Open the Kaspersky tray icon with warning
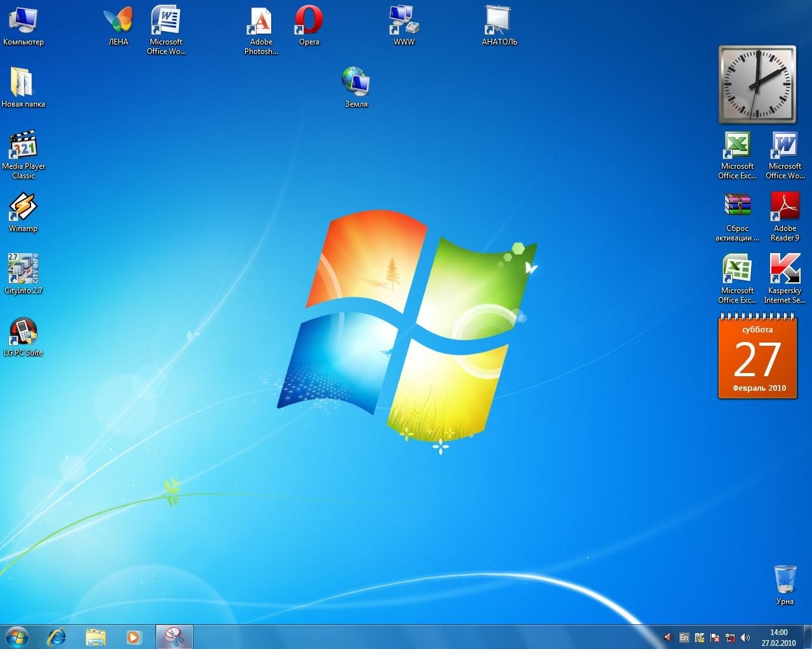812x649 pixels. (x=700, y=637)
